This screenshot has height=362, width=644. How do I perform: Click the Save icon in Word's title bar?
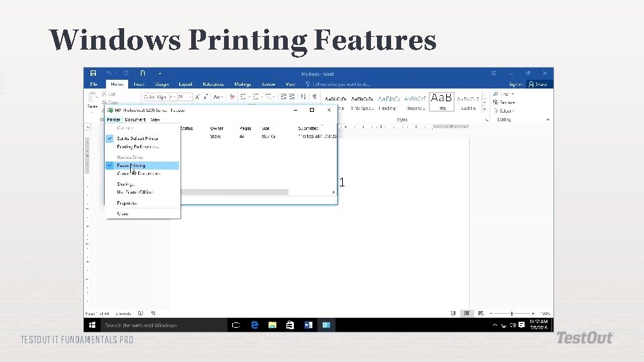click(93, 73)
